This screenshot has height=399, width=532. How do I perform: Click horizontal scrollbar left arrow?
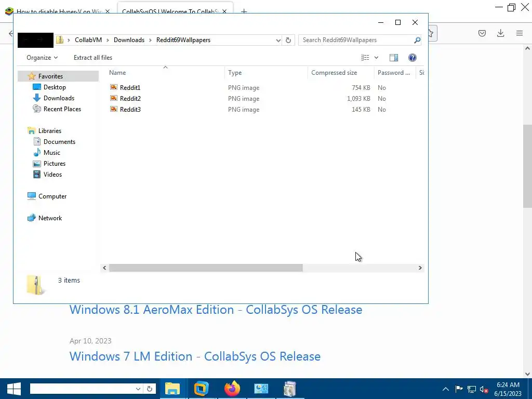(x=104, y=268)
